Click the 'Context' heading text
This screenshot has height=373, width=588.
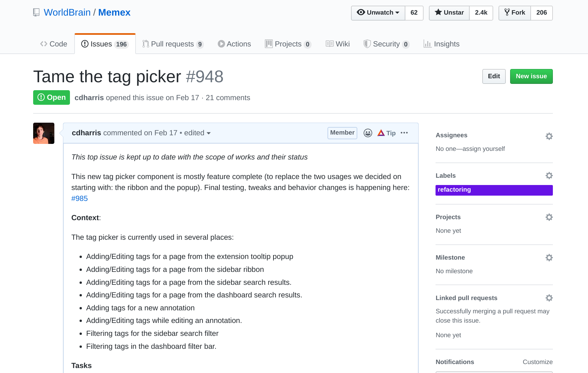pyautogui.click(x=85, y=218)
